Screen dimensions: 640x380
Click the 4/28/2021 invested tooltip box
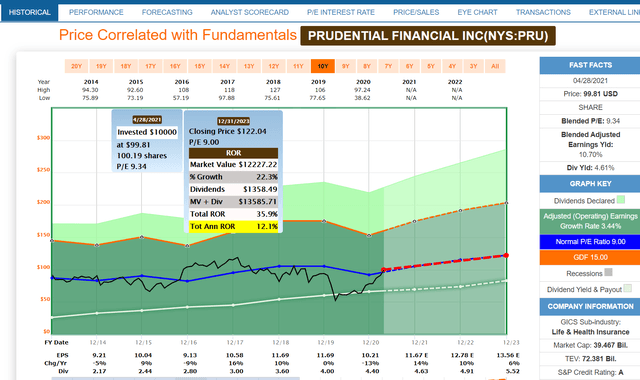click(147, 141)
